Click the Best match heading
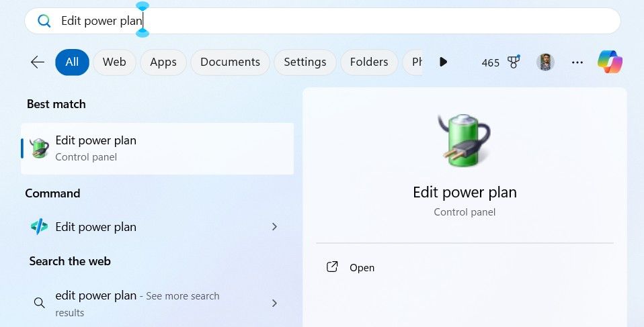The width and height of the screenshot is (644, 327). 56,104
